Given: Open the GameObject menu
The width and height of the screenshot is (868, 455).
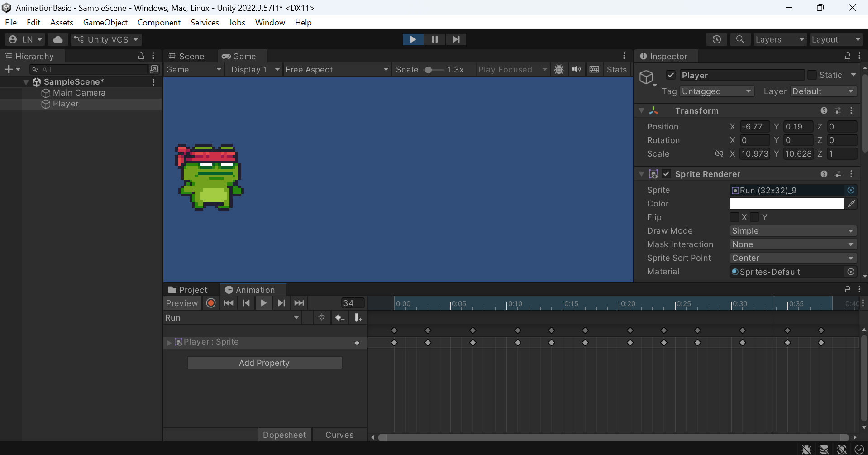Looking at the screenshot, I should pos(105,22).
